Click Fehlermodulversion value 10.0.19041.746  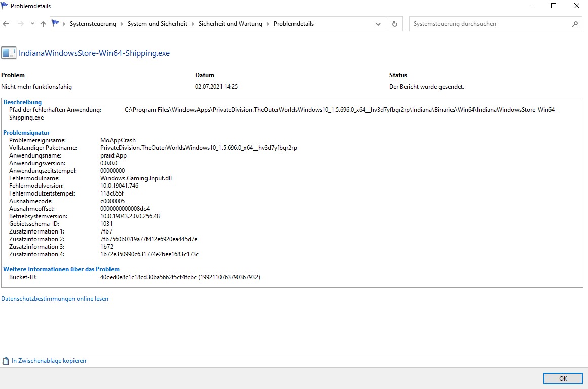[119, 186]
